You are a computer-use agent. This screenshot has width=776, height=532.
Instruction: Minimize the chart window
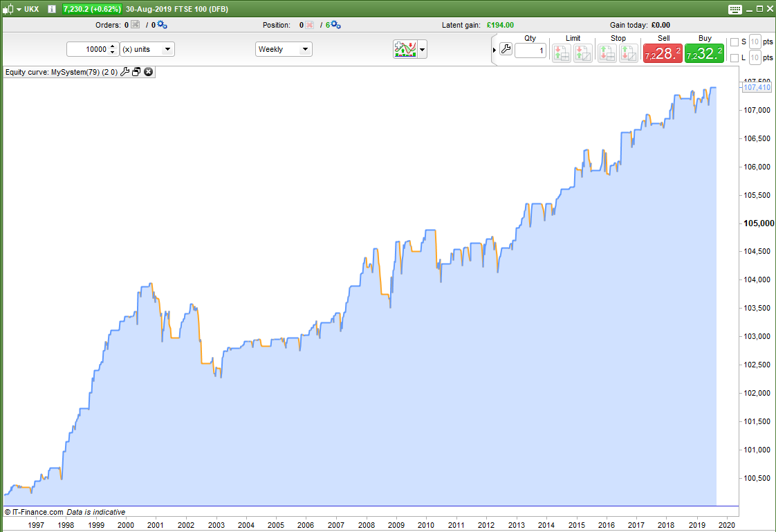tap(749, 10)
